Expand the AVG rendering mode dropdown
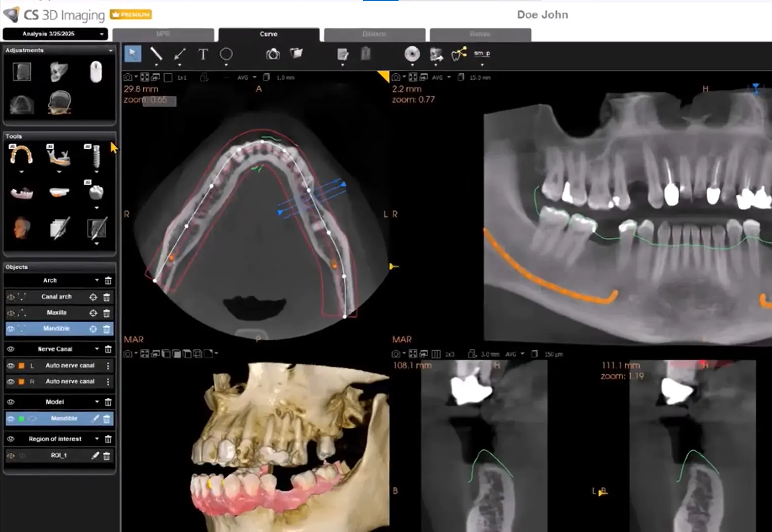Viewport: 772px width, 532px height. coord(254,77)
